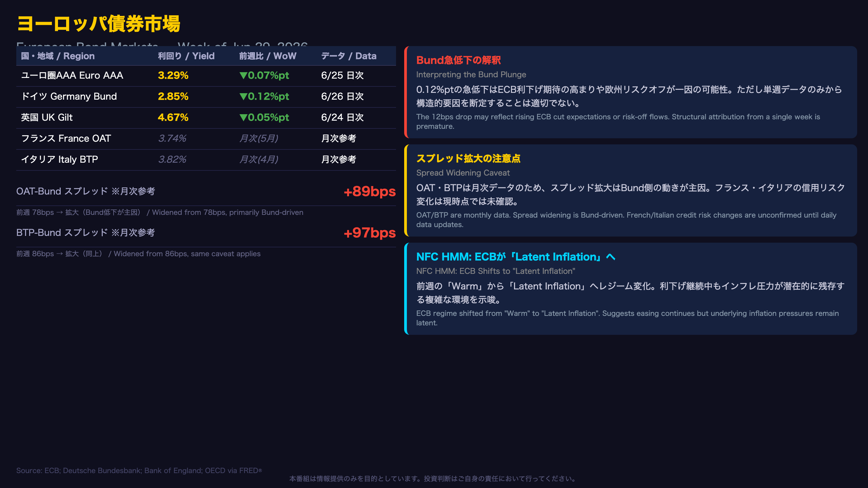Select the ユーロ圏AAA Euro AAA row label

72,75
